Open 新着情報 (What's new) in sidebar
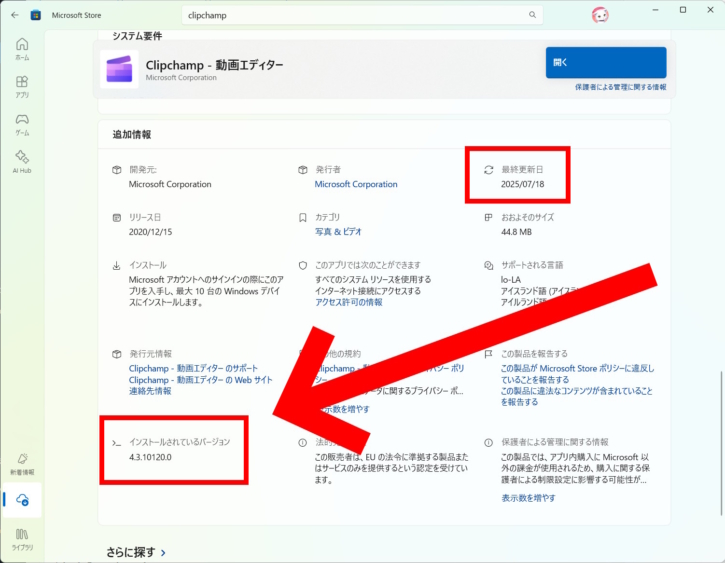This screenshot has width=725, height=563. (x=22, y=463)
